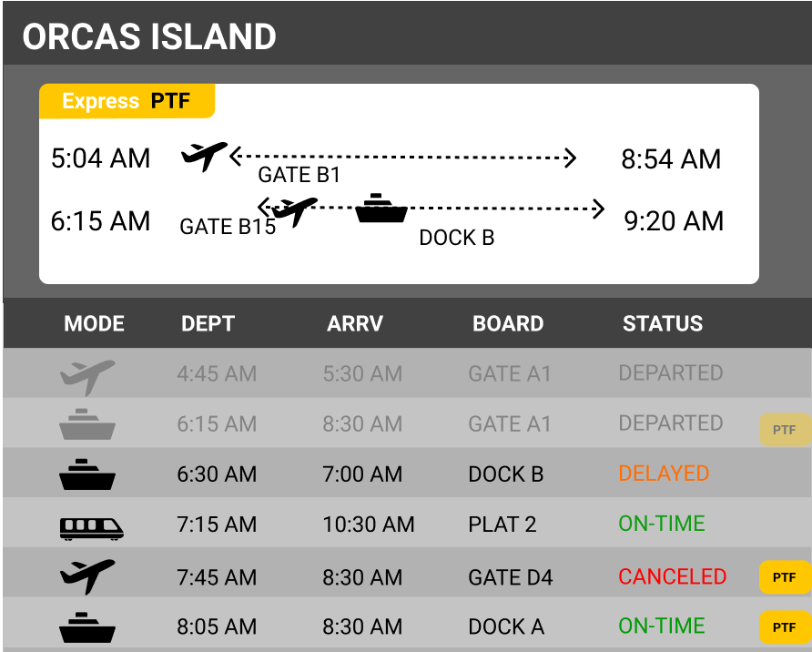This screenshot has width=812, height=652.
Task: Click the PTF badge on DOCK A row
Action: (x=785, y=627)
